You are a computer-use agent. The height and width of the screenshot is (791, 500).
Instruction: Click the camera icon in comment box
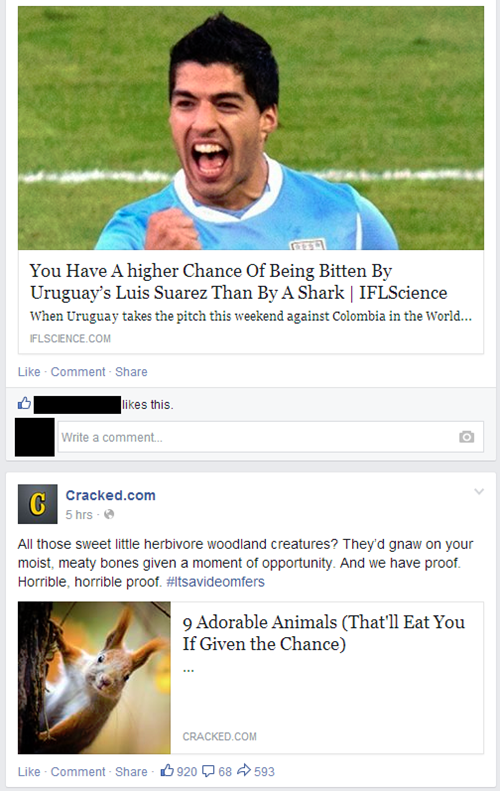pos(466,437)
